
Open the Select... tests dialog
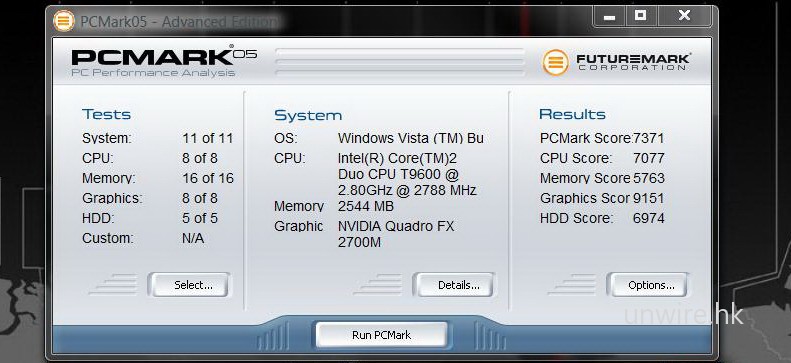[189, 285]
